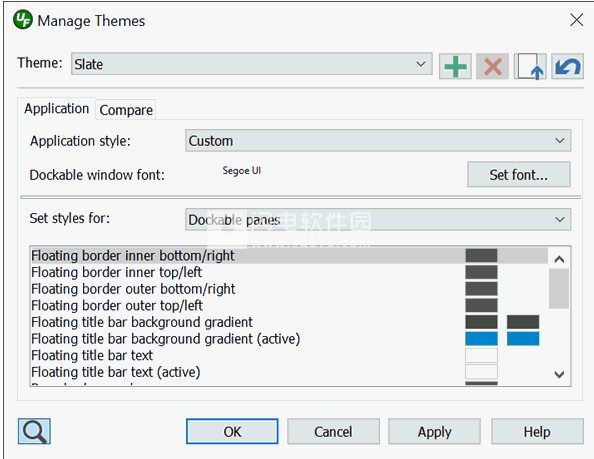594x459 pixels.
Task: Click the styles list scrollbar thumb
Action: click(559, 289)
